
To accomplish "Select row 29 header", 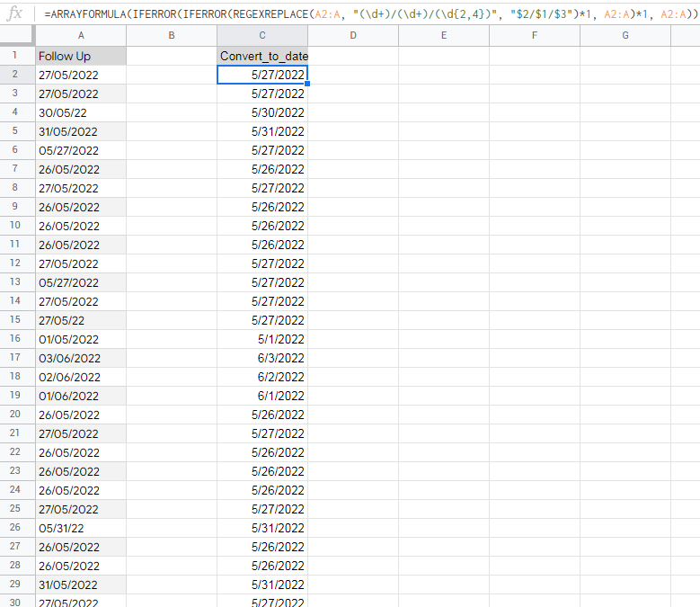I will [17, 585].
